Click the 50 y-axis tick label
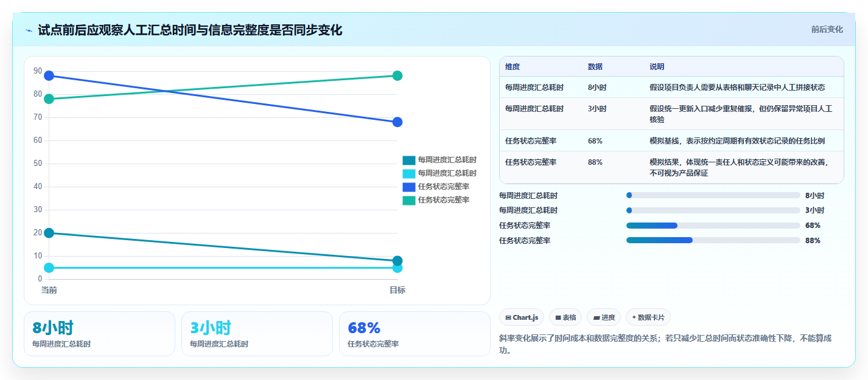This screenshot has height=380, width=868. (x=38, y=164)
